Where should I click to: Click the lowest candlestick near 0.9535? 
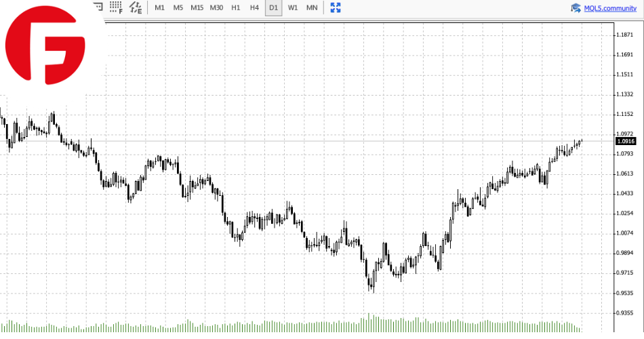(372, 285)
